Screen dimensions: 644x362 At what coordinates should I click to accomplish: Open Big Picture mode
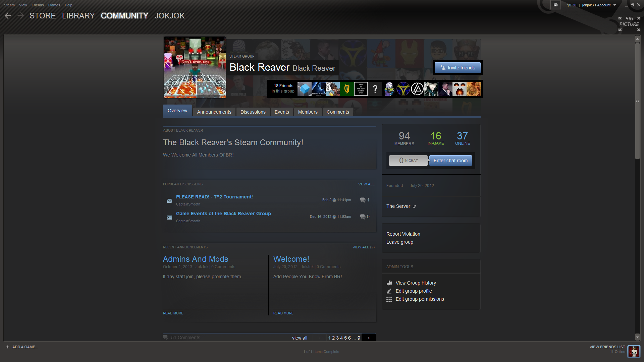point(629,24)
